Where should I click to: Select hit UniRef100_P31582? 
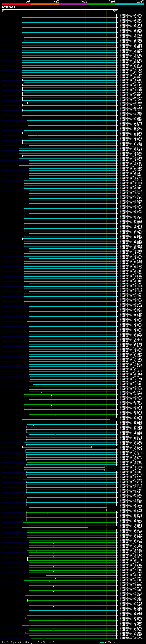coord(131,72)
